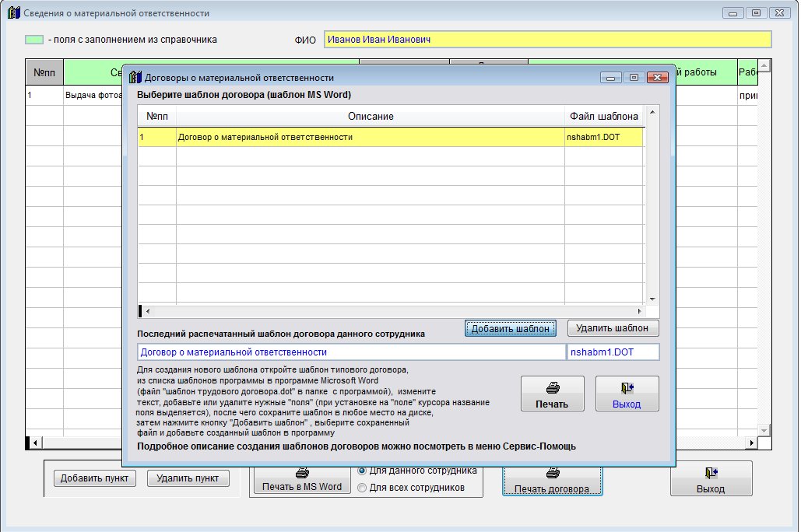The image size is (801, 532).
Task: Maximize the Сведения о материальной ответственности window
Action: coord(757,13)
